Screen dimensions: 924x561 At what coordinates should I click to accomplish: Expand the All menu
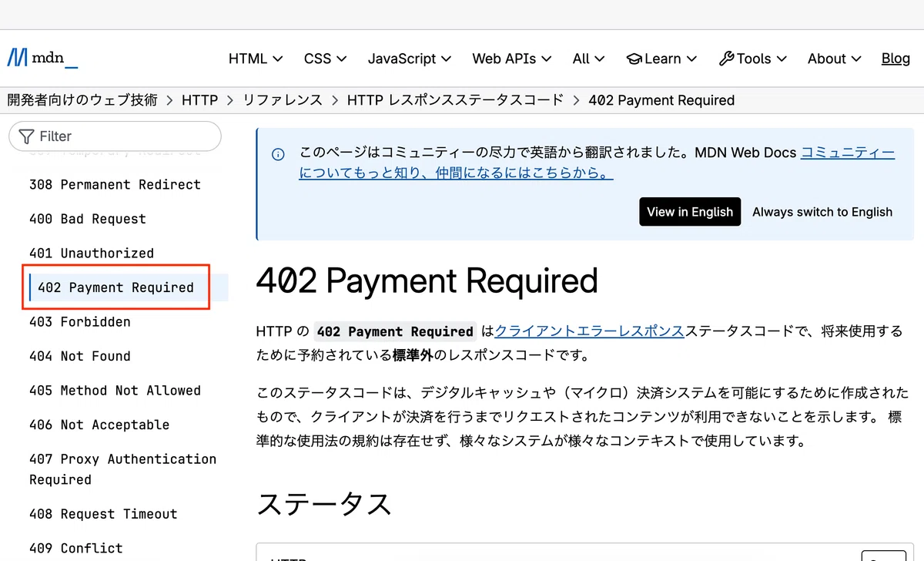[x=589, y=59]
